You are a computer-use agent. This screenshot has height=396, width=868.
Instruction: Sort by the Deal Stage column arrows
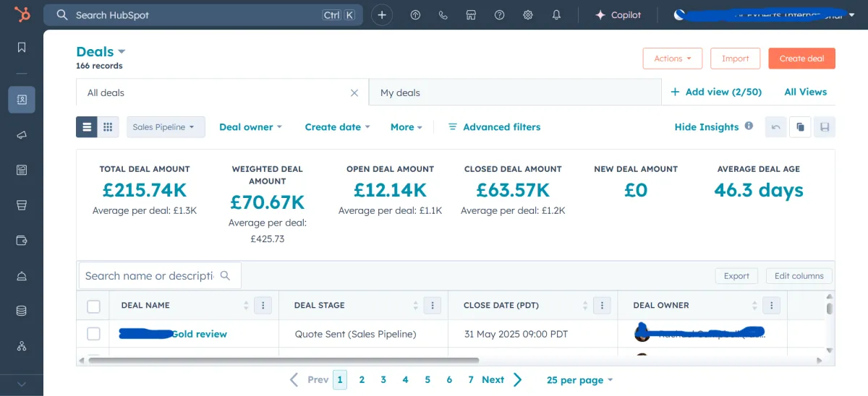point(416,306)
